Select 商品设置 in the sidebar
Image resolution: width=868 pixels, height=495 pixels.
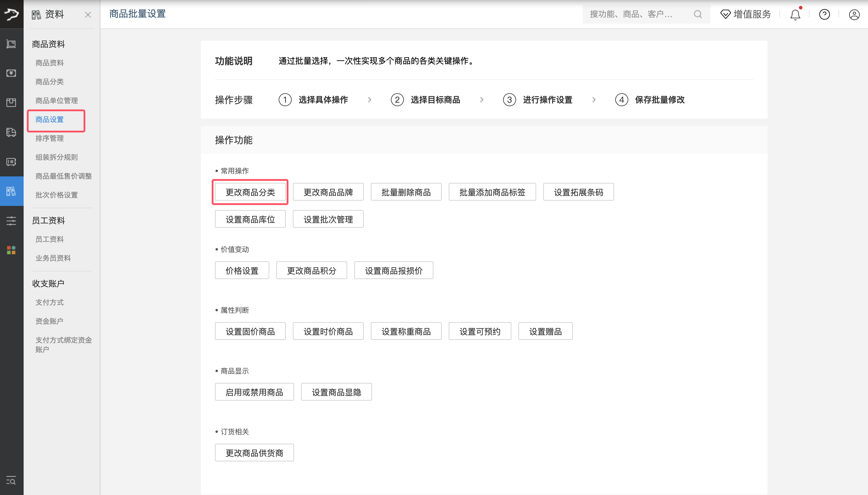[50, 119]
